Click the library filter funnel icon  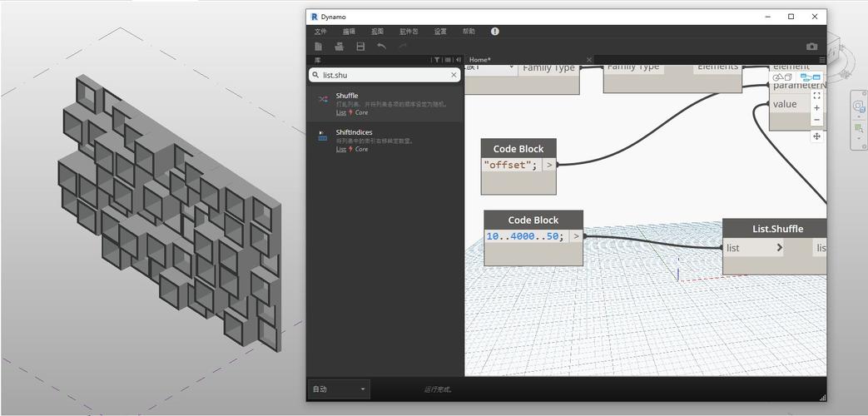click(437, 60)
